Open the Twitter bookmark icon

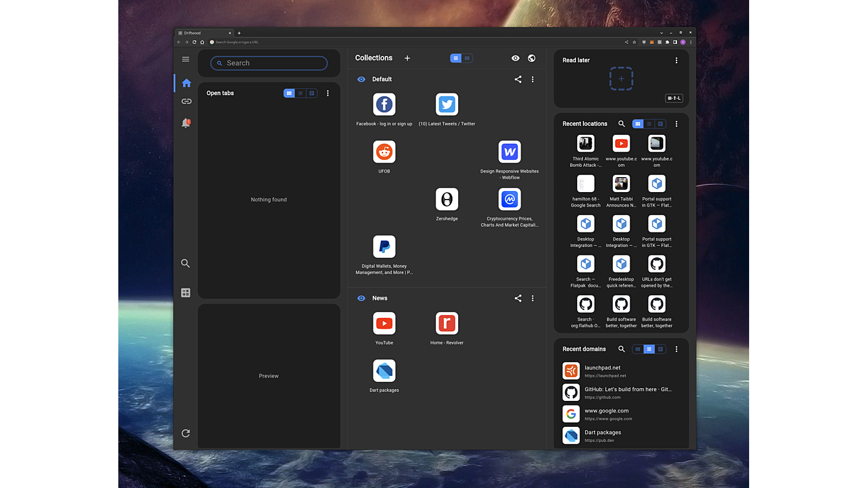447,104
